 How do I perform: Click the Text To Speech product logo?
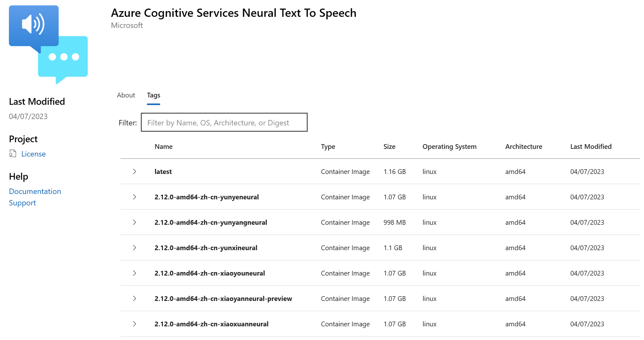click(x=48, y=44)
